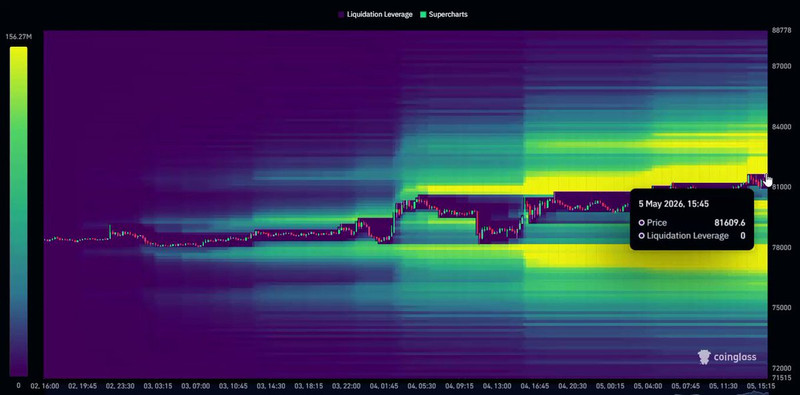Click the 05, 11:30 time axis label
800x395 pixels.
(724, 386)
